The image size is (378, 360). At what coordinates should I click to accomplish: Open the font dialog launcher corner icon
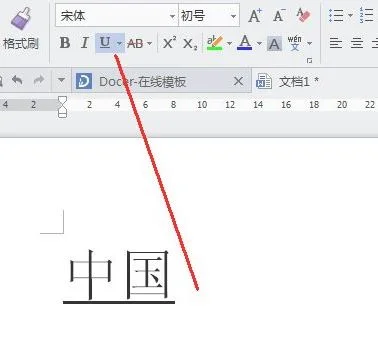(309, 60)
